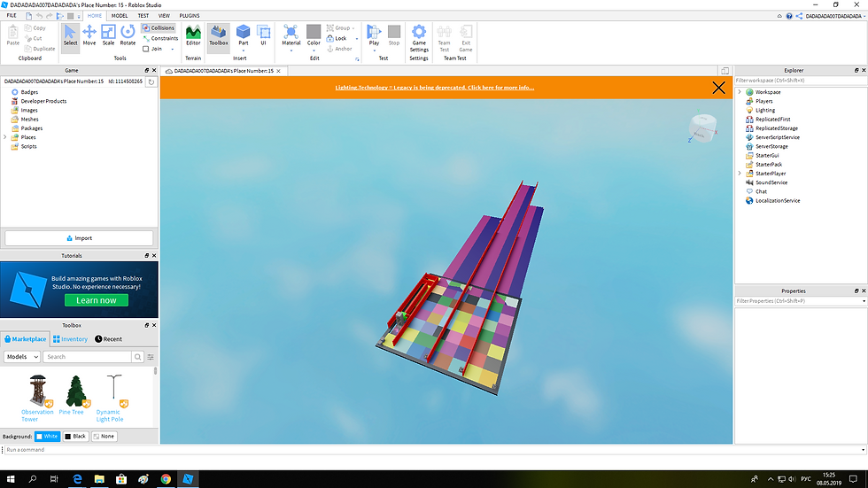868x488 pixels.
Task: Click the Color tool in Edit
Action: pos(314,35)
